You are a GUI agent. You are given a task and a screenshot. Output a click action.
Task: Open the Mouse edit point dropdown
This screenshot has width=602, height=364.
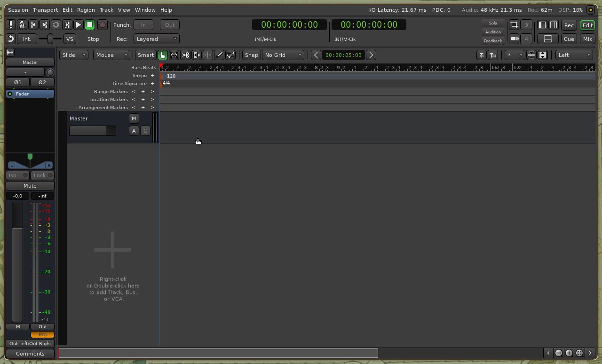click(111, 55)
